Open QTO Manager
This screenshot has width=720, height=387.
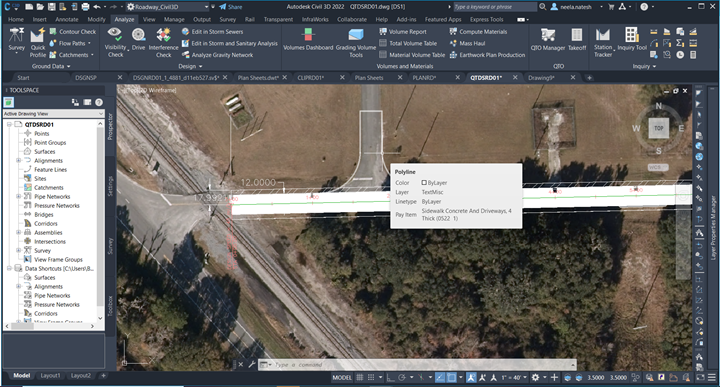pyautogui.click(x=548, y=39)
